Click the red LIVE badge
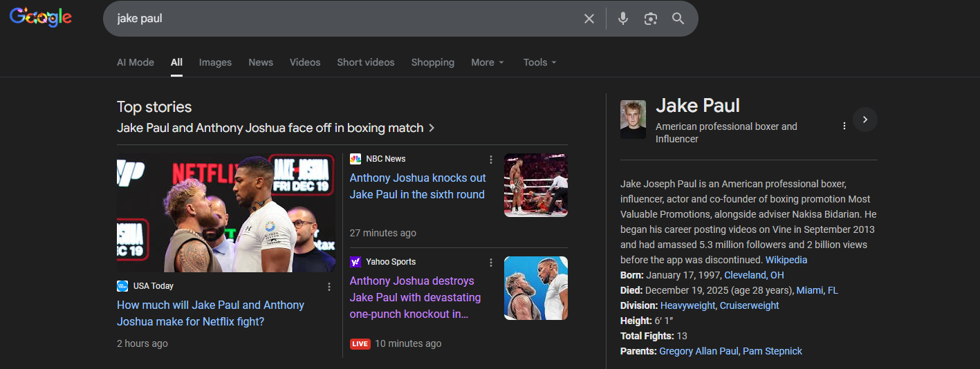The image size is (980, 369). click(360, 343)
